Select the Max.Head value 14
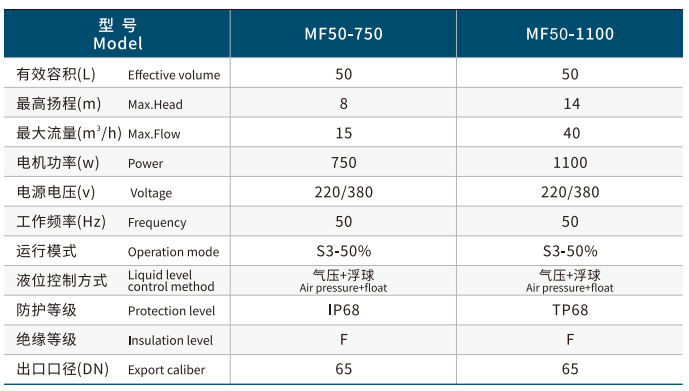689x391 pixels. [571, 104]
